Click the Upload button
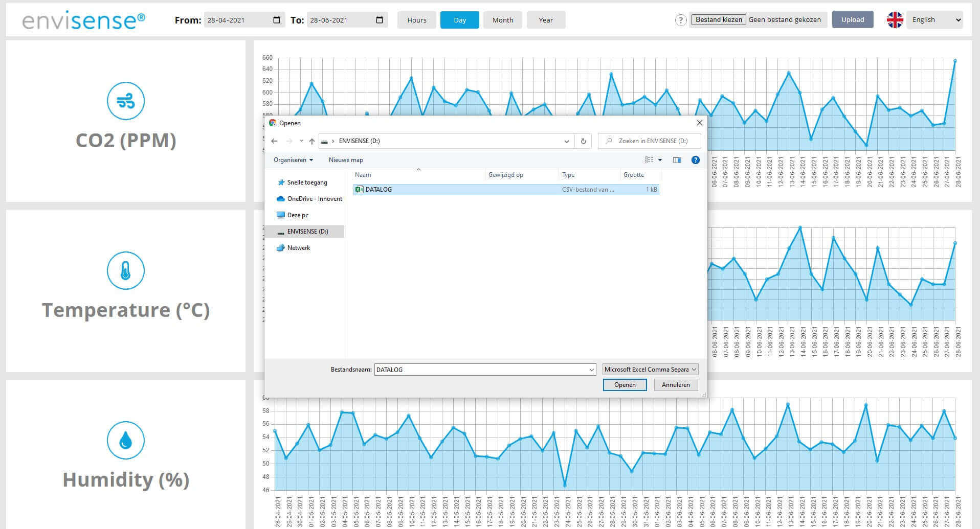 pos(853,19)
